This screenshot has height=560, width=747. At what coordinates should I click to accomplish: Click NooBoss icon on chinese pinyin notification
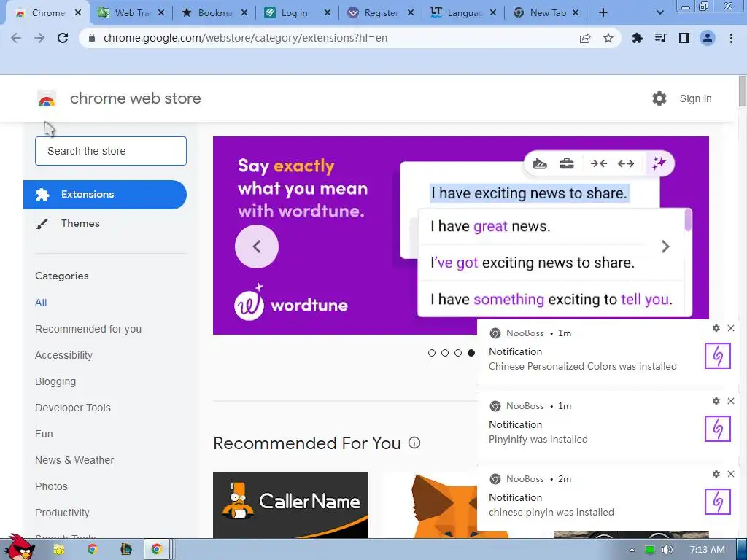(x=718, y=502)
